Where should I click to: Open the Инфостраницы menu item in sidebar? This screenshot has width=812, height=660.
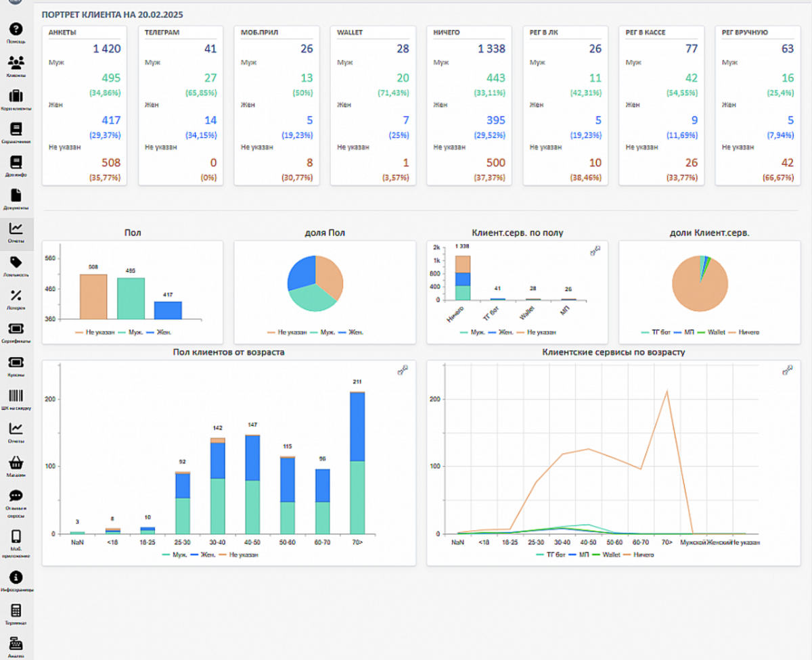(x=16, y=577)
